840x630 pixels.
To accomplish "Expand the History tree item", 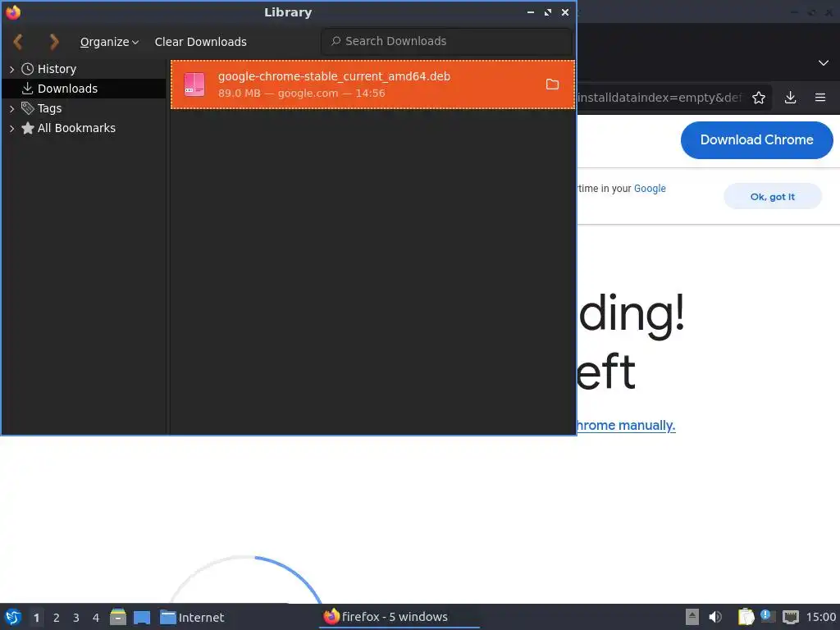I will coord(11,69).
